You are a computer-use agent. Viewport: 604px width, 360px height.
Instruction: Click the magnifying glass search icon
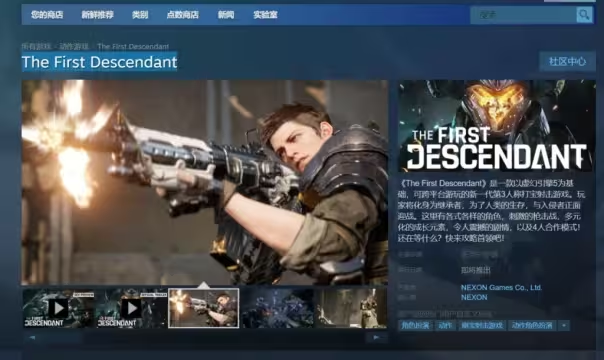pos(584,15)
